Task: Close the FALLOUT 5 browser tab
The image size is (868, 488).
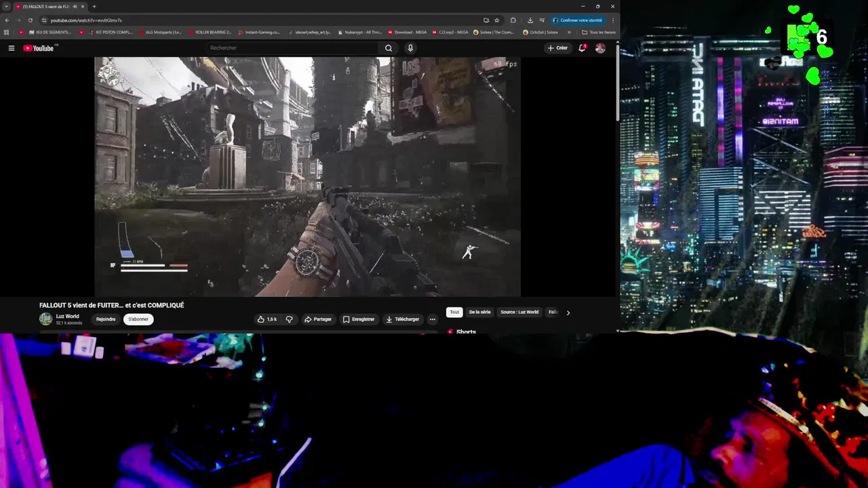Action: point(83,7)
